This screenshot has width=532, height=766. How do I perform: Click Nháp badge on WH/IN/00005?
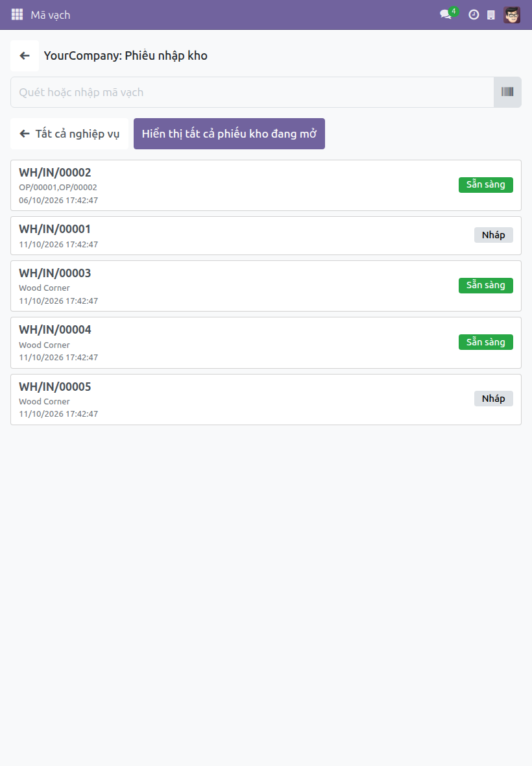point(494,399)
